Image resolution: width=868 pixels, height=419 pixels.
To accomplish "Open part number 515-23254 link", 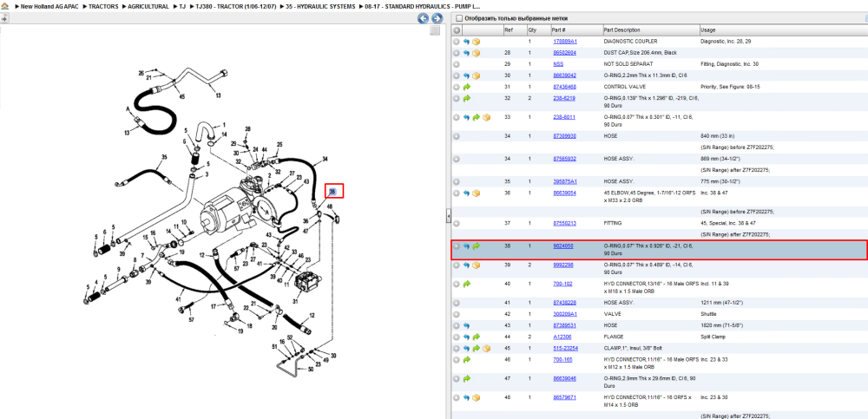I will pyautogui.click(x=565, y=348).
